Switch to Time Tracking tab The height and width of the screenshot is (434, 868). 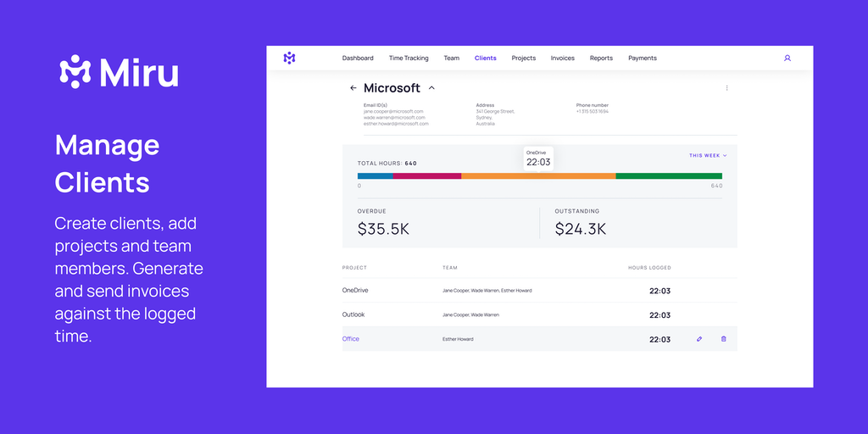click(x=409, y=58)
